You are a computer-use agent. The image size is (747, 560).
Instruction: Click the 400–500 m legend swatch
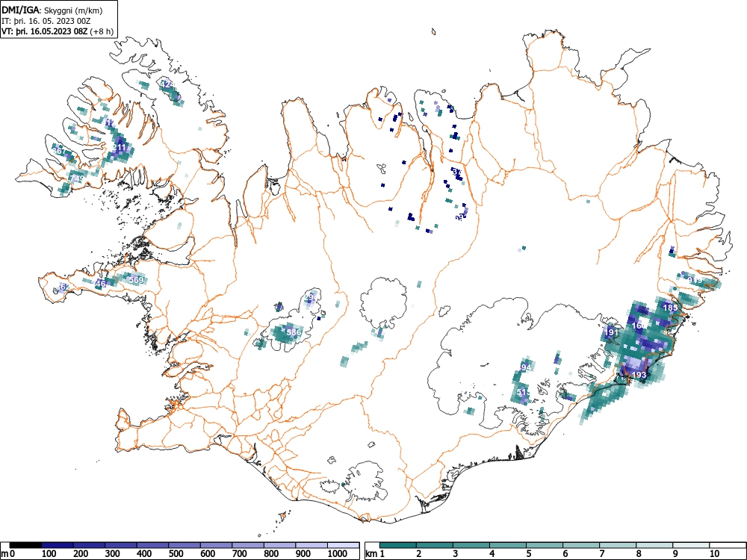tap(153, 545)
